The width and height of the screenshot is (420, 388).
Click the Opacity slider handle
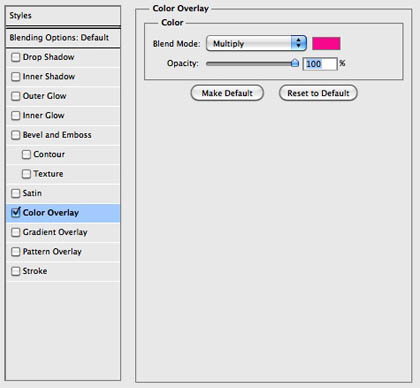coord(295,63)
